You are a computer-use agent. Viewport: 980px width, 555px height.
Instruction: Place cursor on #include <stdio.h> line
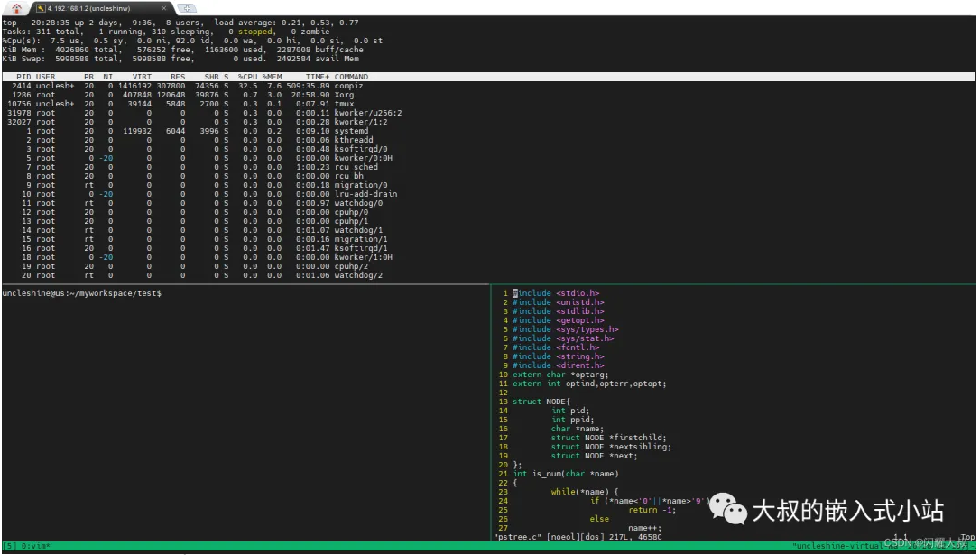(x=555, y=293)
